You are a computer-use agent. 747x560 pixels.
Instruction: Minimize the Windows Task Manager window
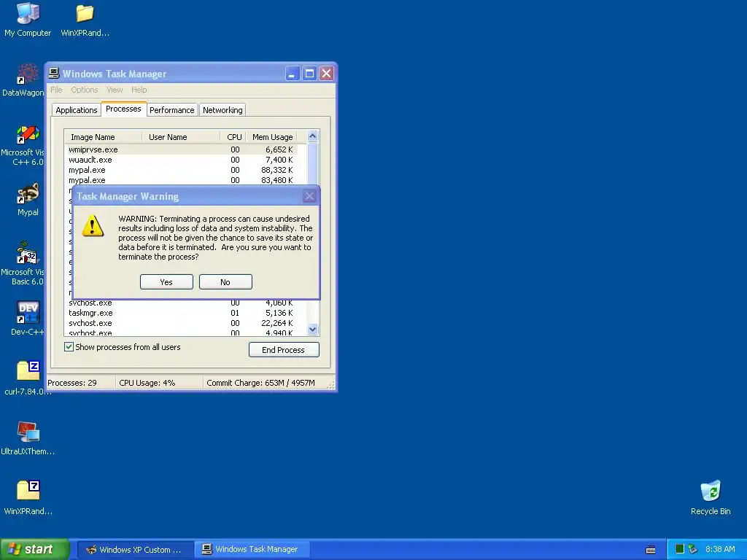pyautogui.click(x=292, y=74)
